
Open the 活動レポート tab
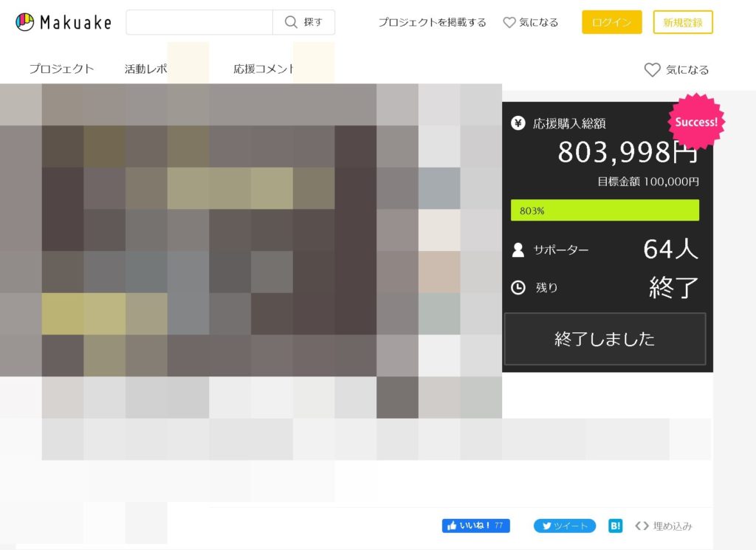click(x=148, y=69)
